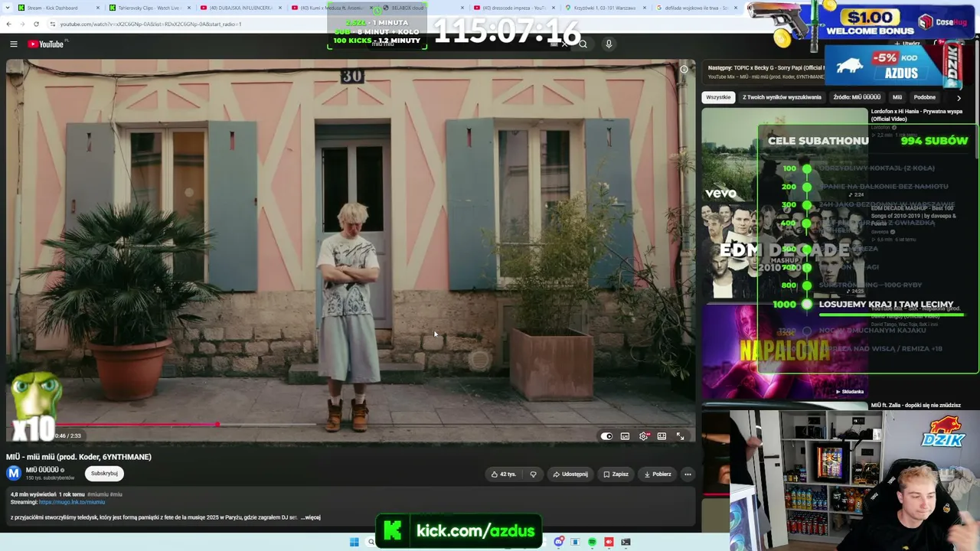Download video with Pobierz button
This screenshot has height=551, width=980.
658,474
